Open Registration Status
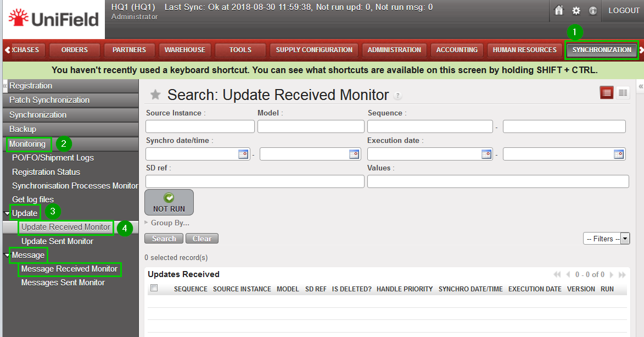 pyautogui.click(x=46, y=172)
